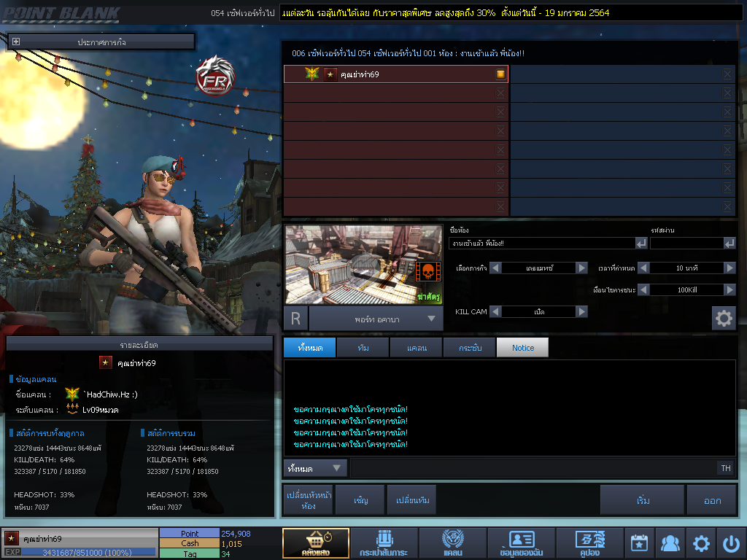Open the room settings gear icon
Image resolution: width=747 pixels, height=560 pixels.
click(x=724, y=318)
